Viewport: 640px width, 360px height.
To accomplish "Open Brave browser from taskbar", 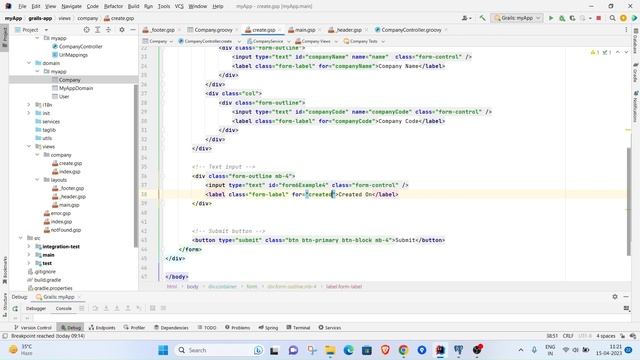I will click(x=385, y=350).
